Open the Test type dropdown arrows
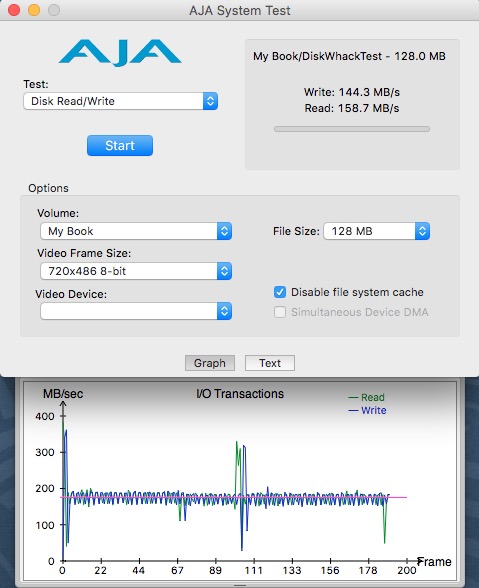This screenshot has height=588, width=479. click(x=210, y=101)
